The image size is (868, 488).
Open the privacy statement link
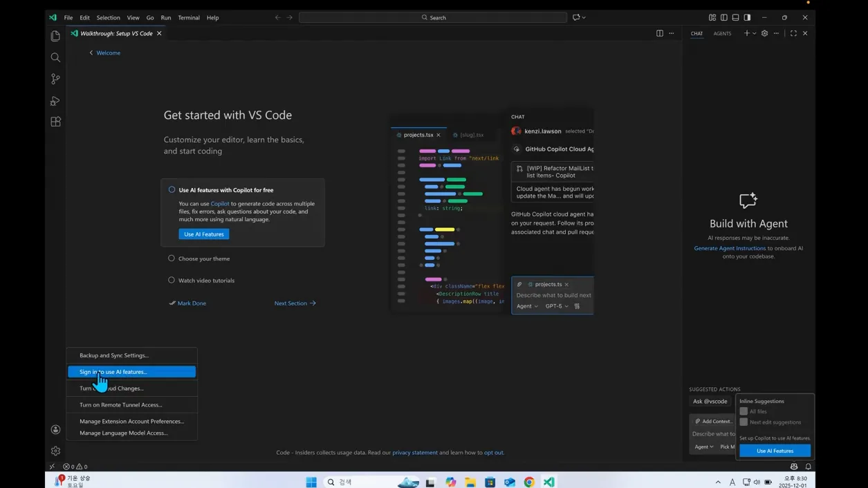point(415,453)
